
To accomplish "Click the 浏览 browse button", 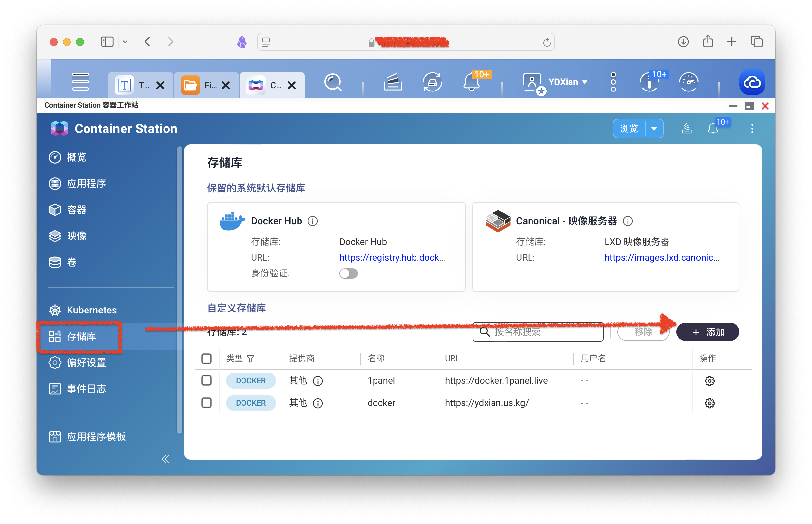I will pos(629,129).
